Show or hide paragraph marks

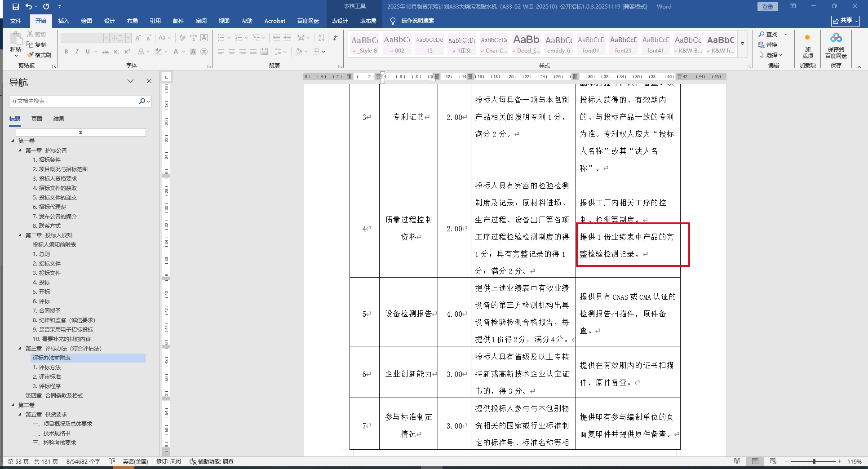(x=336, y=38)
